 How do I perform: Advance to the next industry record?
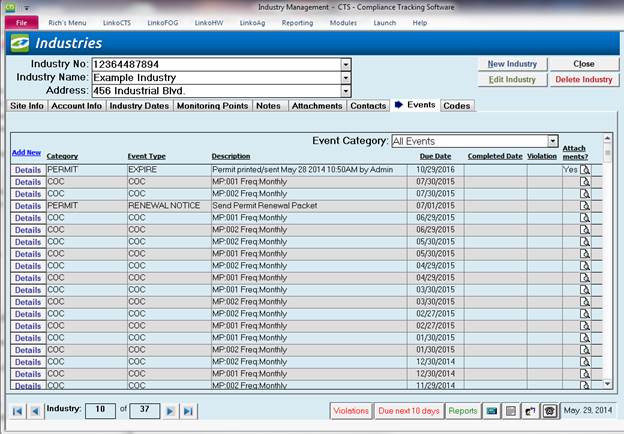(x=170, y=410)
